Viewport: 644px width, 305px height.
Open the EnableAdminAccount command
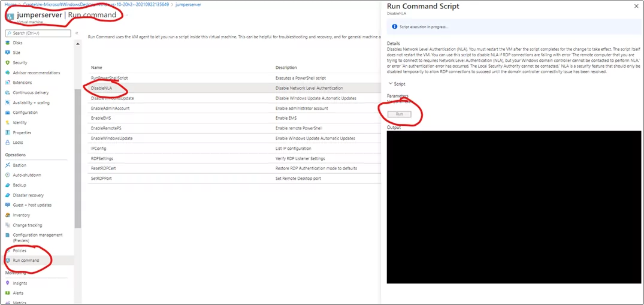coord(110,108)
